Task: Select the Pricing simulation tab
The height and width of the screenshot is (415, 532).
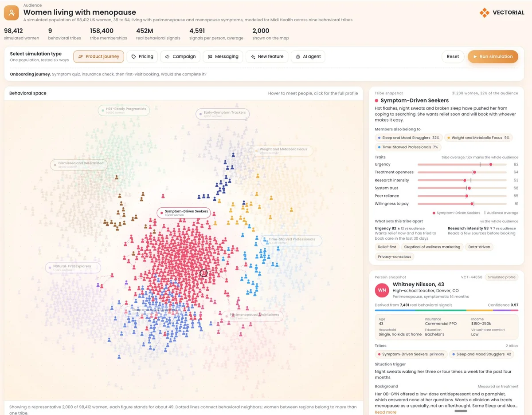Action: (142, 56)
